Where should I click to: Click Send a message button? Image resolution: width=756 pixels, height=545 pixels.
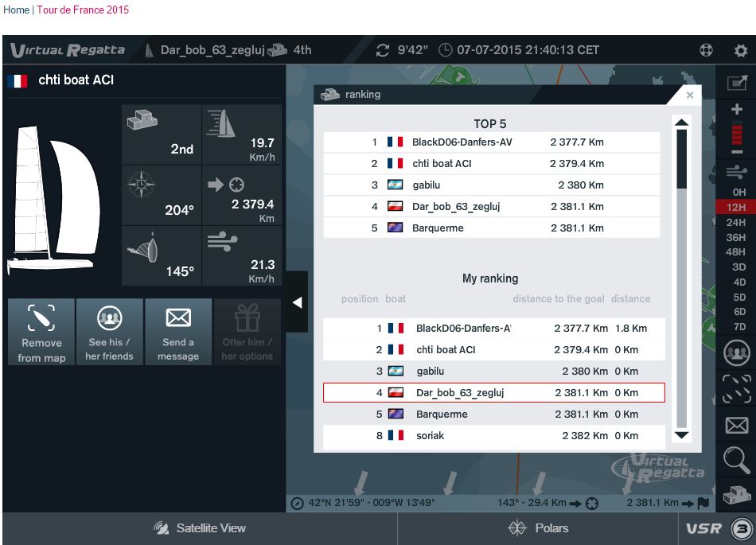[178, 332]
